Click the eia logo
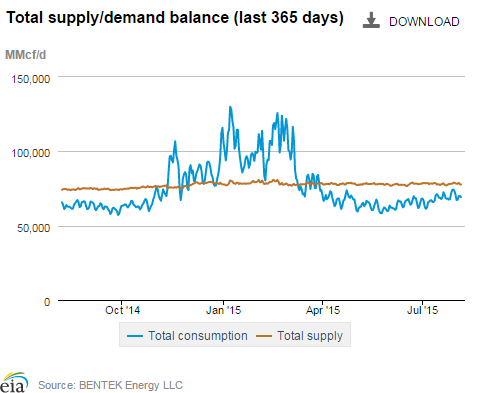This screenshot has width=477, height=393. pos(14,382)
